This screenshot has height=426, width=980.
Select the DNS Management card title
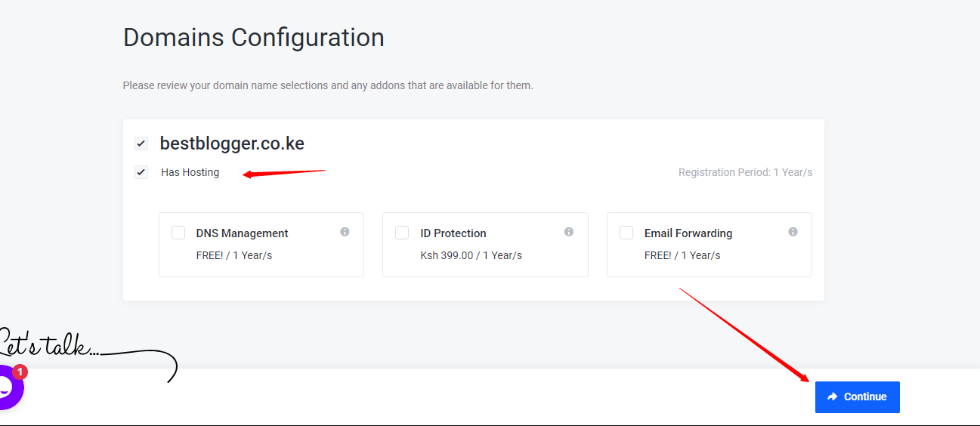242,233
